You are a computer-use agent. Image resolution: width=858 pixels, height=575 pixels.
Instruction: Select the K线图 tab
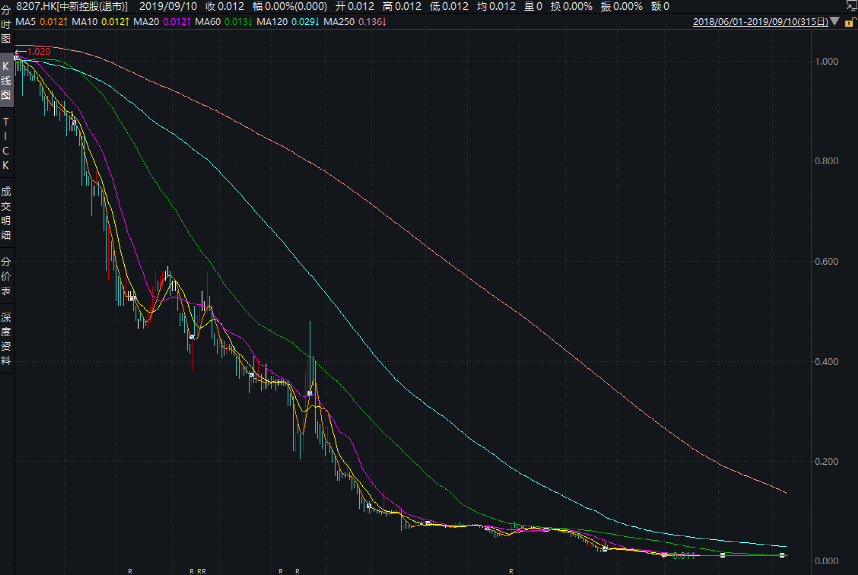point(6,80)
